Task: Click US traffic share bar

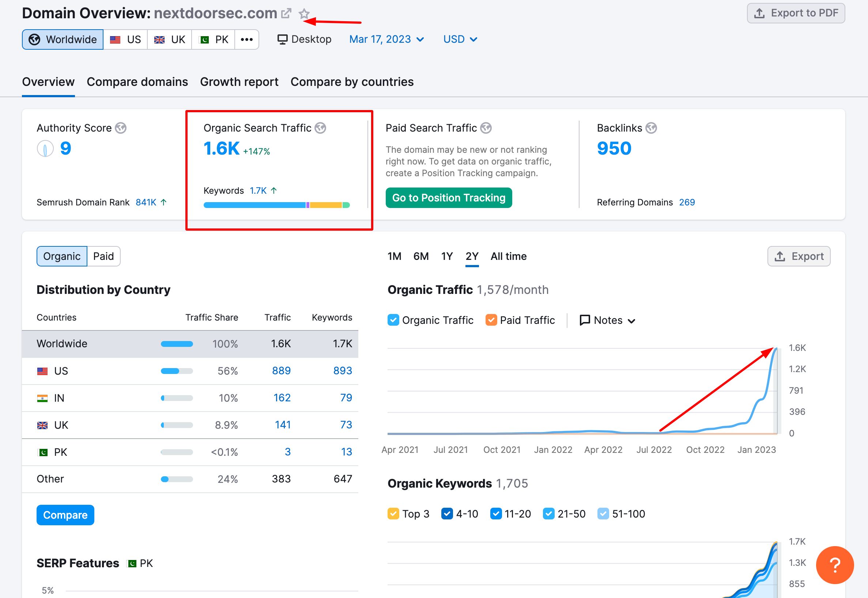Action: 177,371
